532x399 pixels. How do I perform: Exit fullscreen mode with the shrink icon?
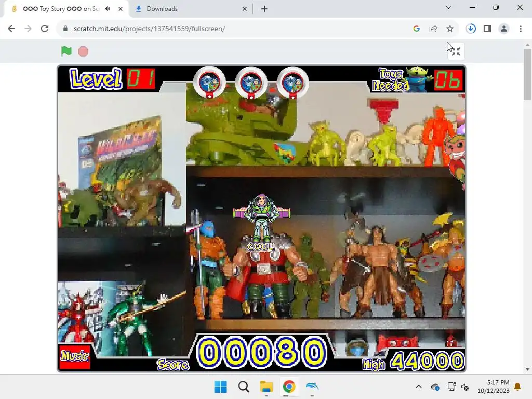456,51
